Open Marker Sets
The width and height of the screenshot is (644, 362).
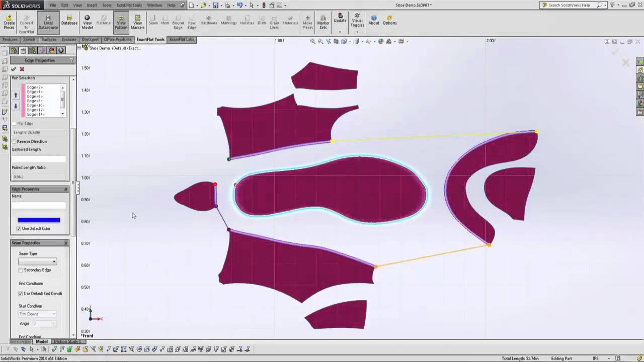pos(323,22)
